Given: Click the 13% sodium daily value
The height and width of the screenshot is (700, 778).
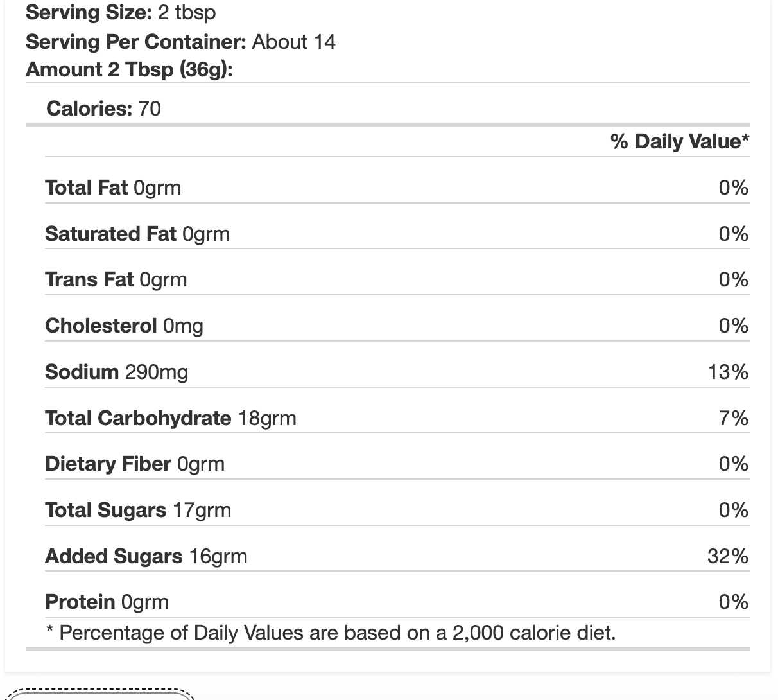Looking at the screenshot, I should point(728,372).
